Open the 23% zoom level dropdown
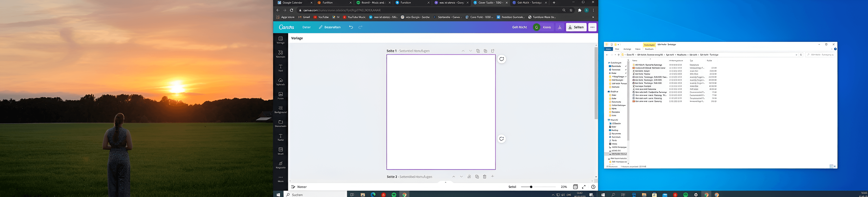Screen dimensions: 868x197 [564, 187]
